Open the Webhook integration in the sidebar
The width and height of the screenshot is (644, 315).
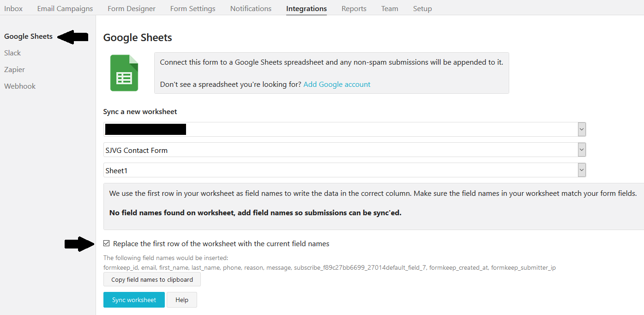(x=20, y=86)
